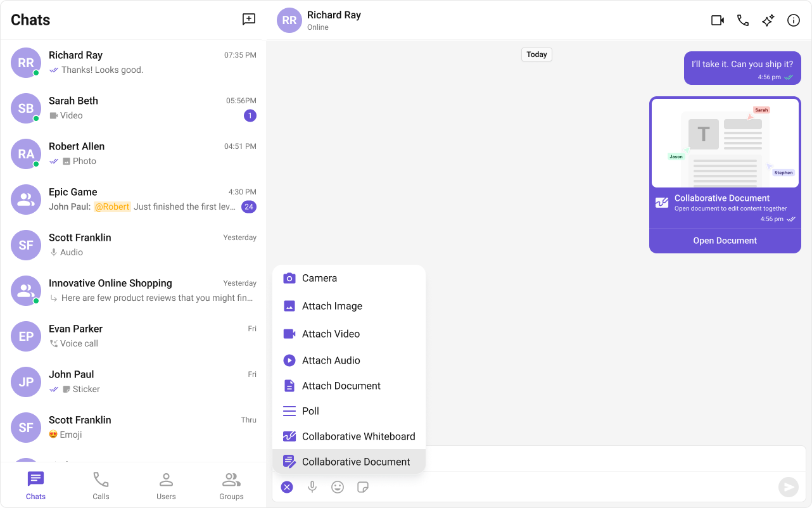Open the AI assistant sparkles icon
The image size is (812, 508).
click(768, 20)
